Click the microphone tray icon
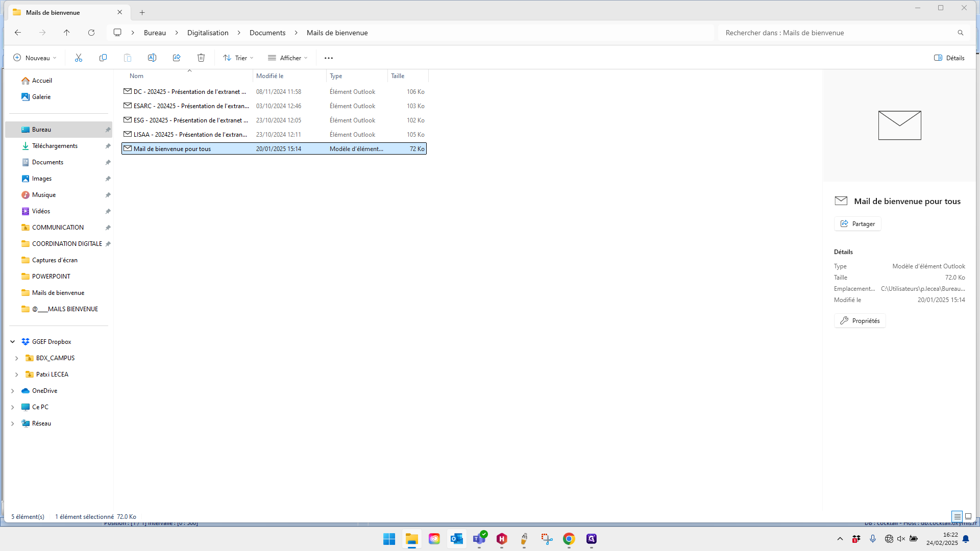Viewport: 980px width, 551px height. click(873, 539)
